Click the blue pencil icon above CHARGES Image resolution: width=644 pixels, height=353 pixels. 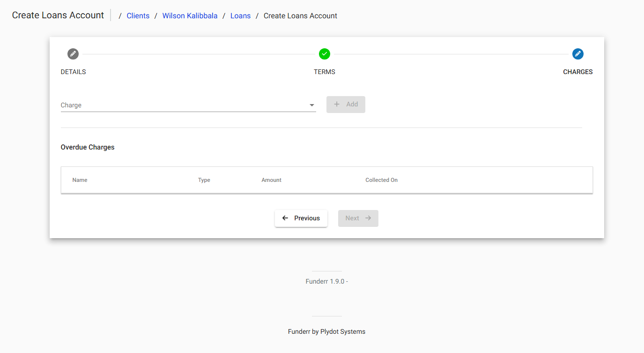point(577,54)
